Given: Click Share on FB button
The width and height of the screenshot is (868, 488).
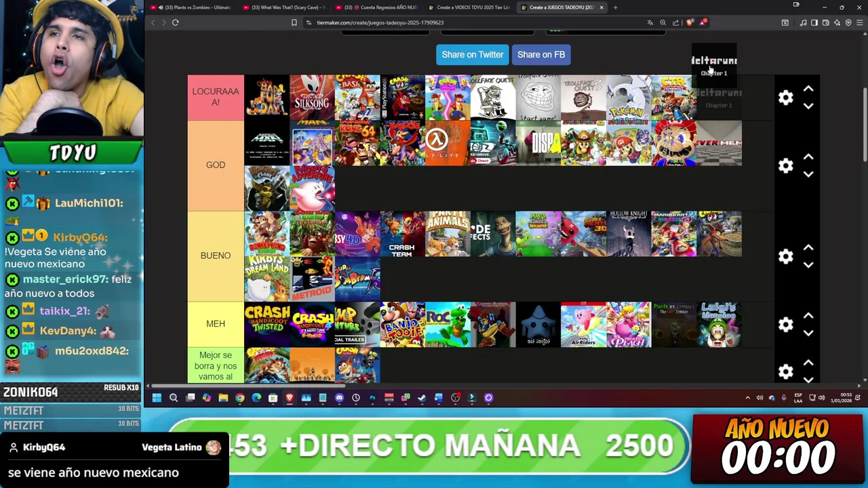Looking at the screenshot, I should [x=541, y=55].
